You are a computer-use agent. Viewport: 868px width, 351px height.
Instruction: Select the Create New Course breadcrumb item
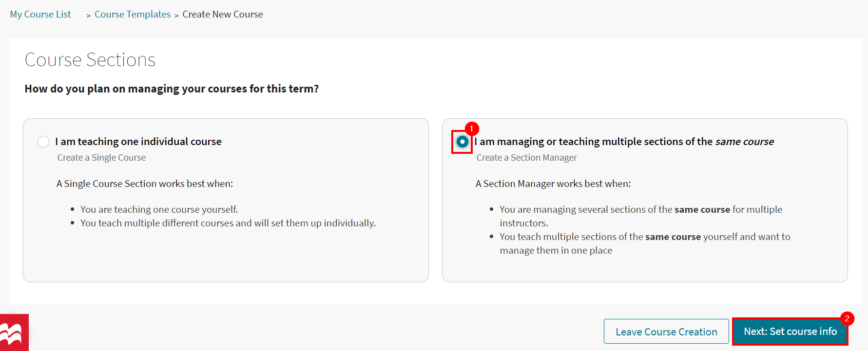click(222, 14)
